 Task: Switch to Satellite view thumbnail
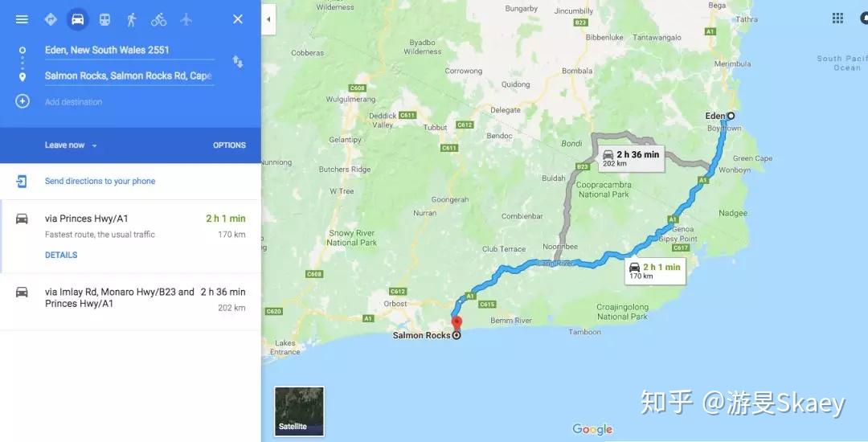300,411
